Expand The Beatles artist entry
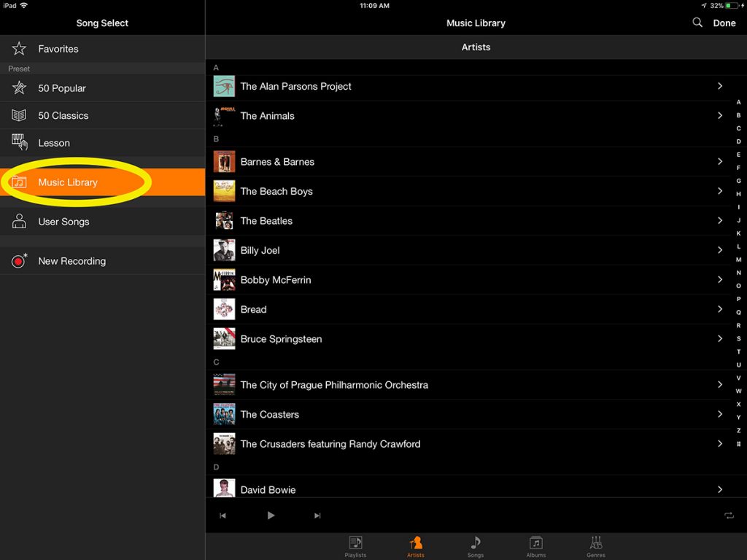The height and width of the screenshot is (560, 747). (721, 220)
